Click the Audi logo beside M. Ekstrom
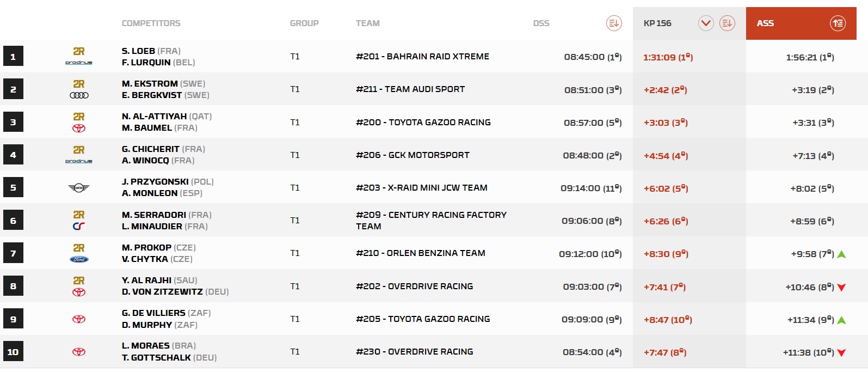The width and height of the screenshot is (868, 372). (x=79, y=95)
